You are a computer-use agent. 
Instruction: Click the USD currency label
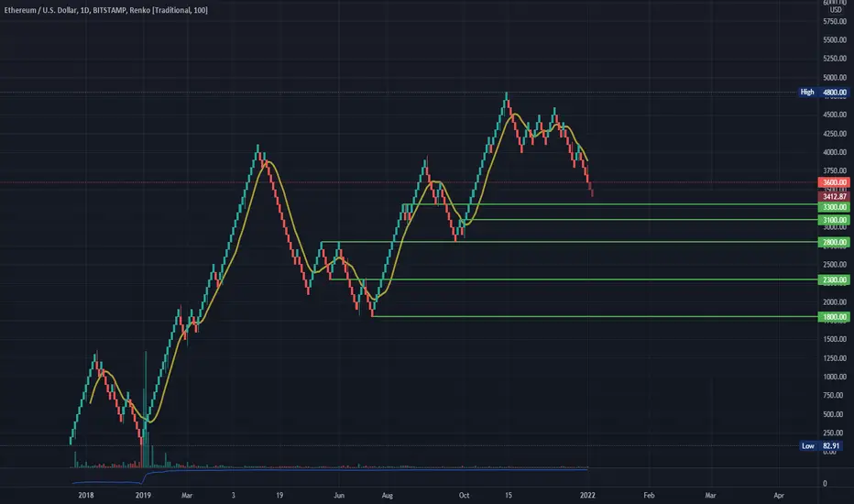pos(836,10)
